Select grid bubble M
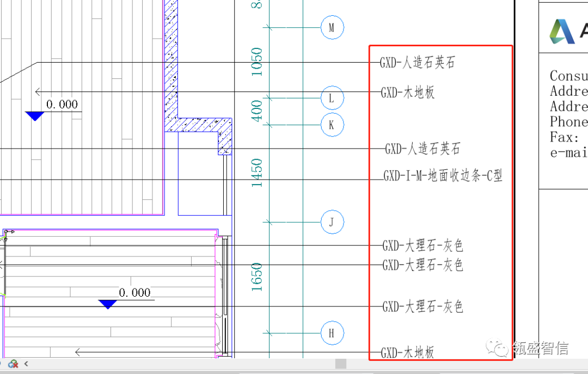 (x=332, y=27)
